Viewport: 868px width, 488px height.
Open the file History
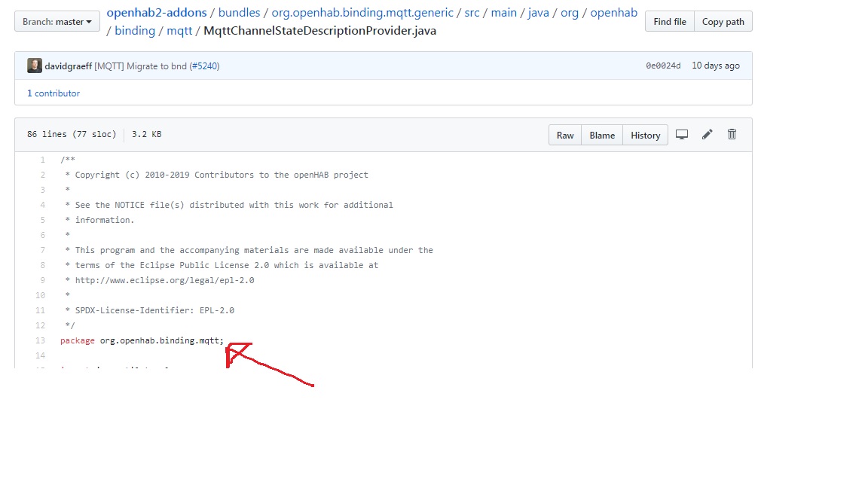point(646,135)
